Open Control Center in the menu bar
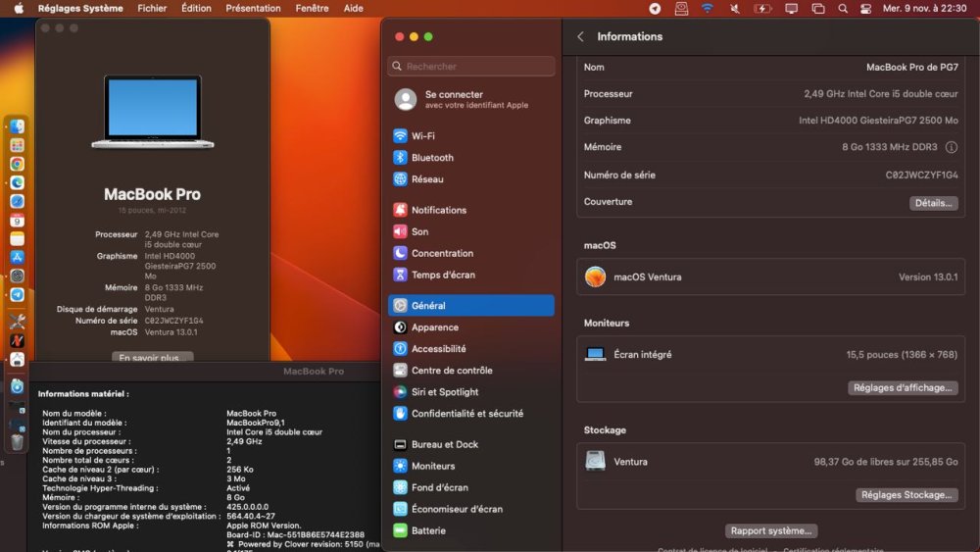 click(x=865, y=8)
